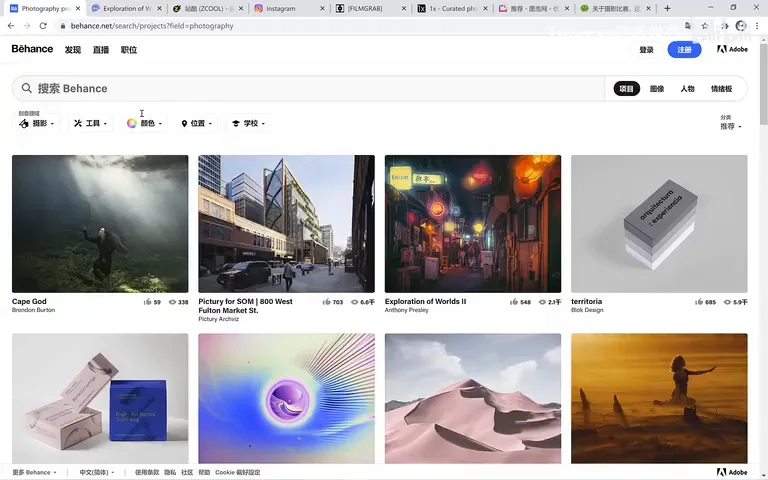Viewport: 768px width, 480px height.
Task: Click the 颜色 color wheel swatch
Action: click(132, 123)
